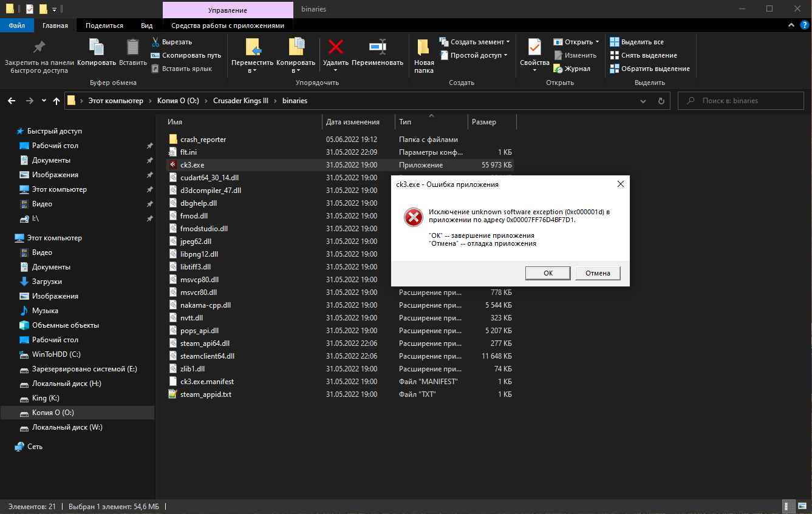Switch to large icons view in status bar

pyautogui.click(x=801, y=506)
